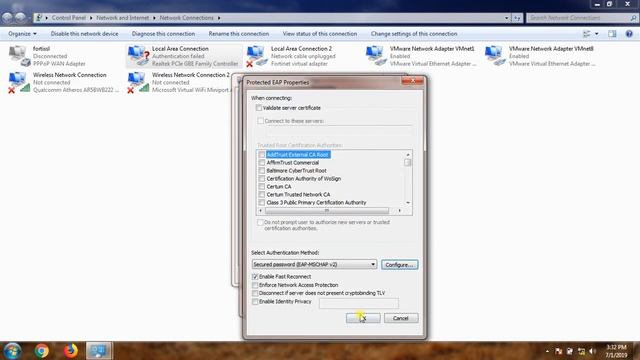Click the Identity Privacy text field

pos(359,303)
